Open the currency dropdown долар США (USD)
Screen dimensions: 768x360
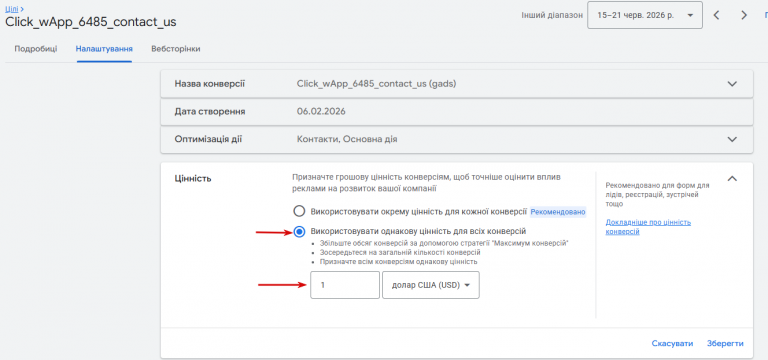pyautogui.click(x=431, y=285)
